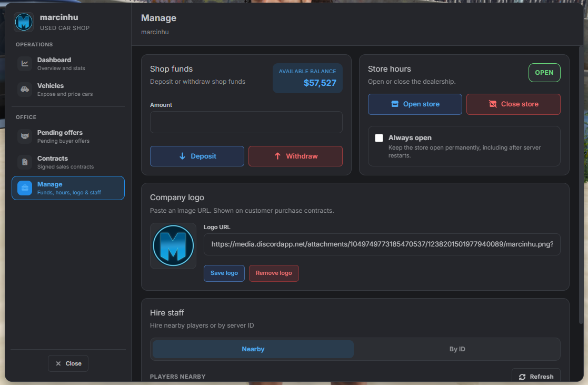This screenshot has width=588, height=385.
Task: Select the Vehicles car icon
Action: click(x=25, y=90)
